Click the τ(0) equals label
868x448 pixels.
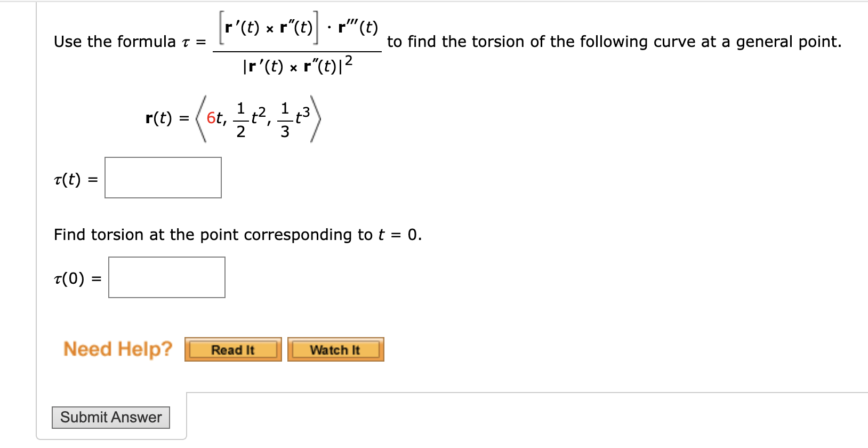76,277
